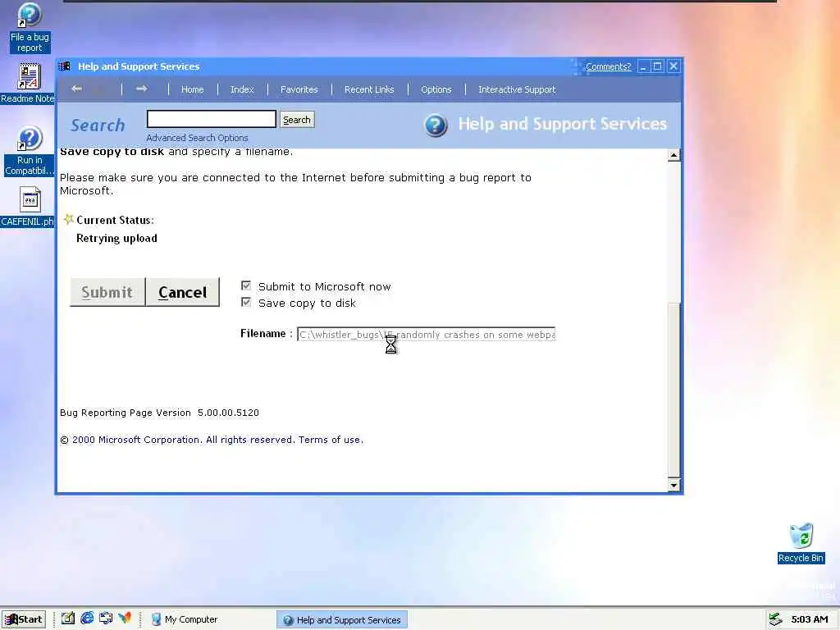Screen dimensions: 840x630
Task: Click the Help and Support question mark logo
Action: pyautogui.click(x=436, y=126)
